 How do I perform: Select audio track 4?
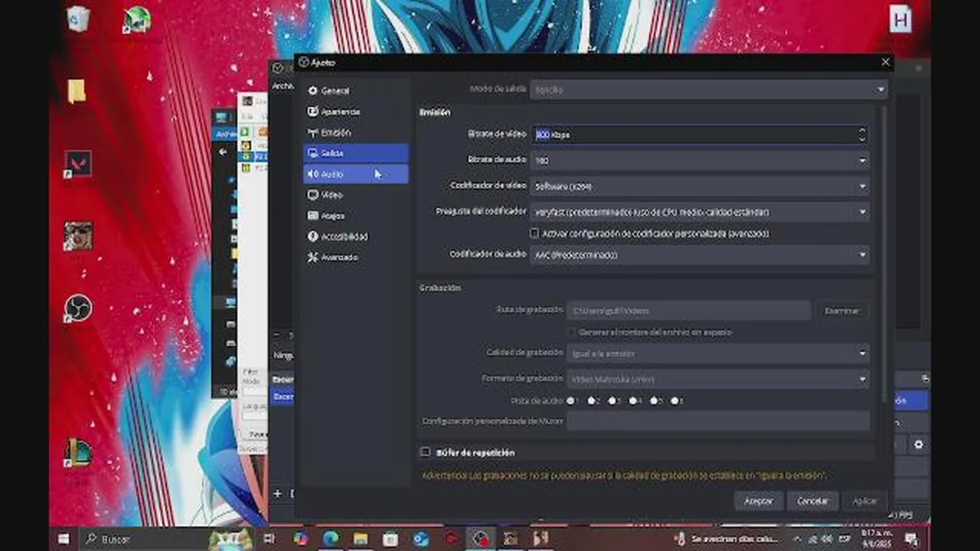tap(633, 400)
